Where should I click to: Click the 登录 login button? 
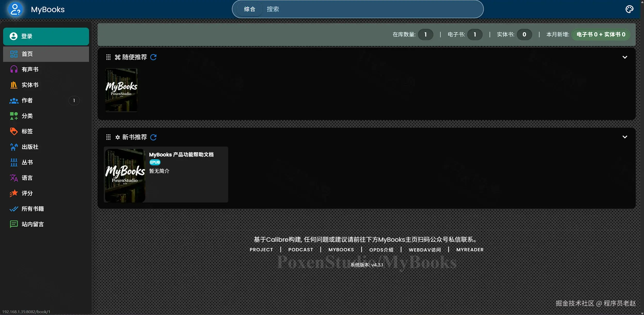tap(46, 36)
